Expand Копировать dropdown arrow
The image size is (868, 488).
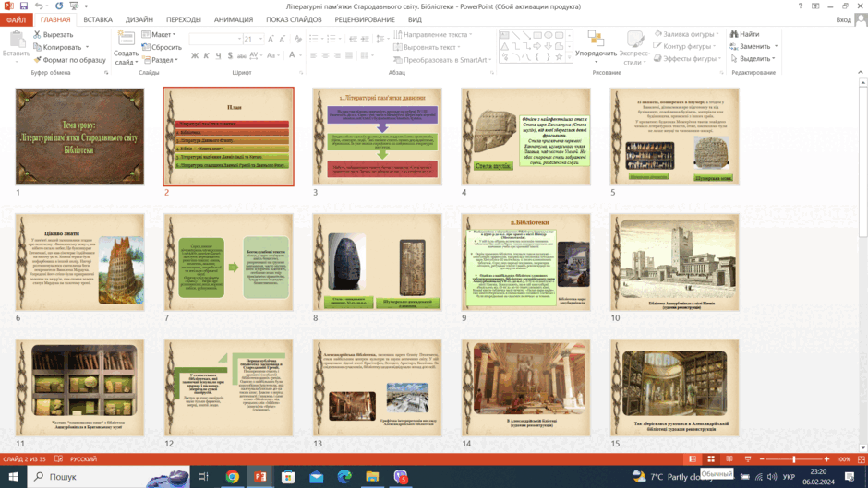tap(87, 47)
